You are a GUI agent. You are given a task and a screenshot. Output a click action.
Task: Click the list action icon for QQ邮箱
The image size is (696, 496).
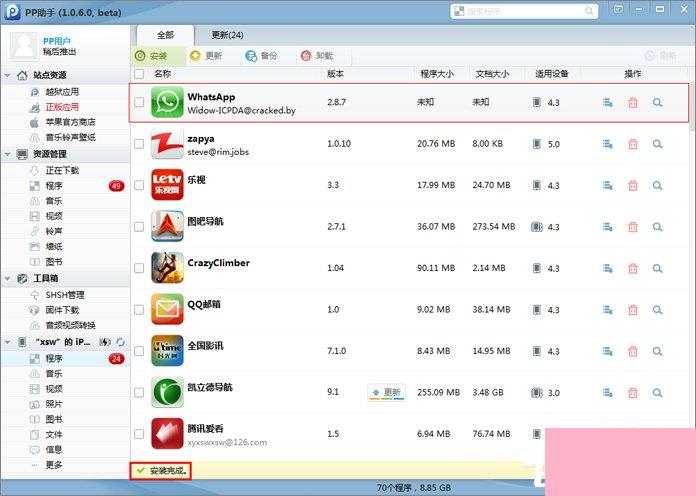tap(608, 310)
